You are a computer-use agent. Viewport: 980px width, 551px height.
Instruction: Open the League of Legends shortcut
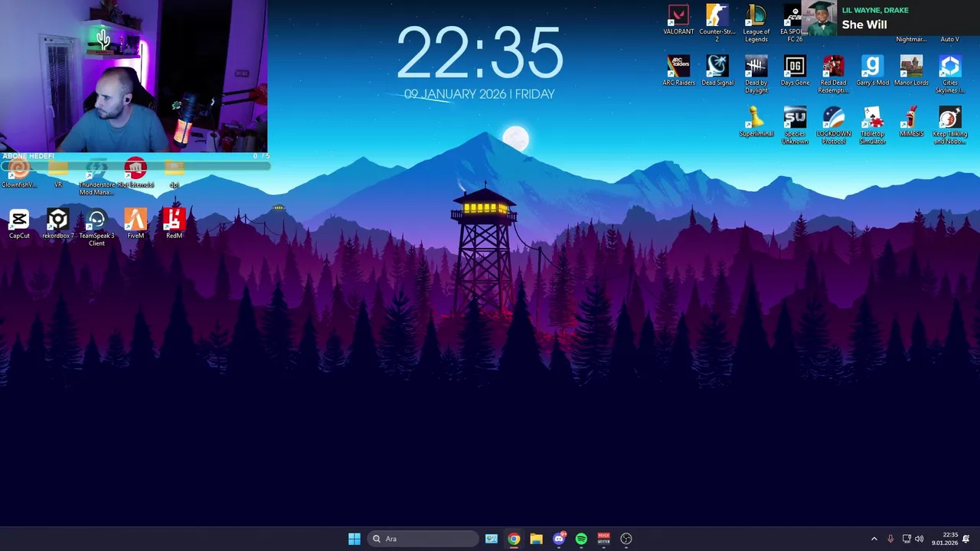pyautogui.click(x=756, y=23)
